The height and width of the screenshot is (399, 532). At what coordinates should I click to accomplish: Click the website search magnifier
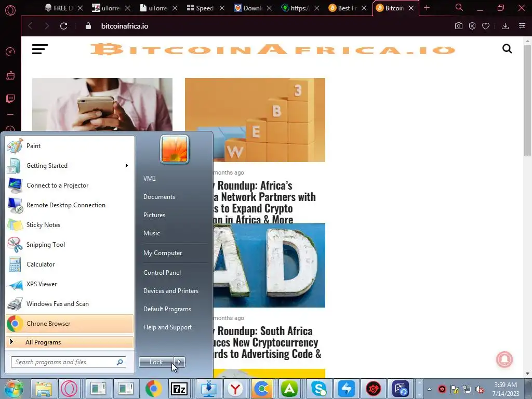[x=507, y=49]
